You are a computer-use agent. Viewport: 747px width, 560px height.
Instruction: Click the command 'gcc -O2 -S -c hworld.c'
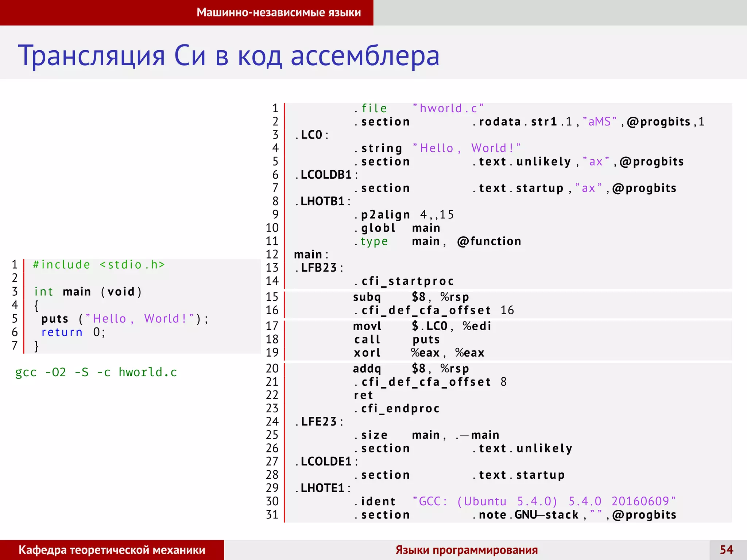pyautogui.click(x=96, y=372)
